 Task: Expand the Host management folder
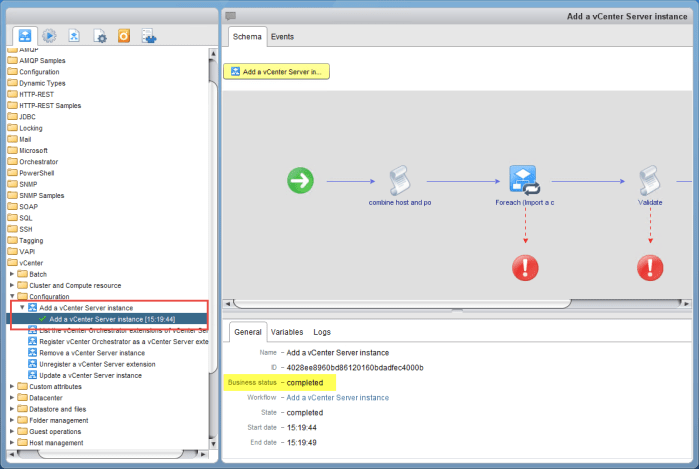(x=12, y=442)
